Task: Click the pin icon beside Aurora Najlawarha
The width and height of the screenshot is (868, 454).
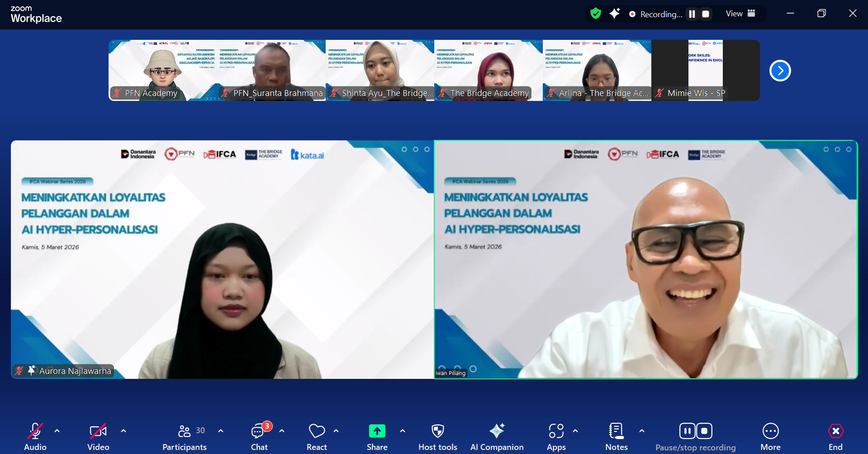Action: tap(31, 371)
